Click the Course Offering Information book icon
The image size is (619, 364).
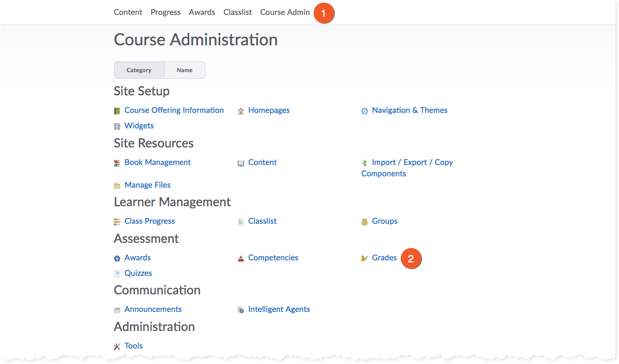pos(117,111)
